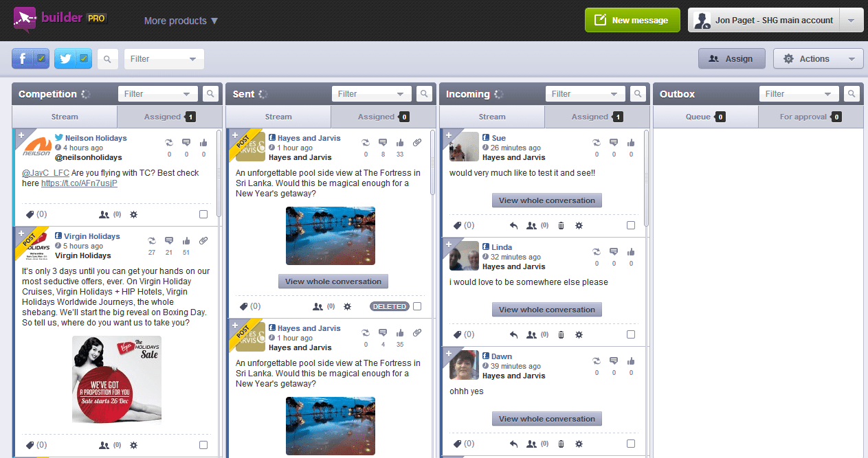Click the magnifier icon beside the top Filter dropdown
This screenshot has width=868, height=458.
[x=107, y=59]
